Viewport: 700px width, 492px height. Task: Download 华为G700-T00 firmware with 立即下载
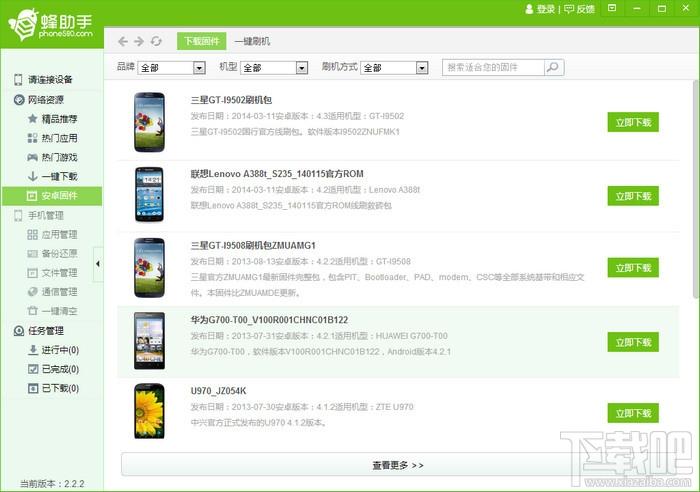coord(633,342)
